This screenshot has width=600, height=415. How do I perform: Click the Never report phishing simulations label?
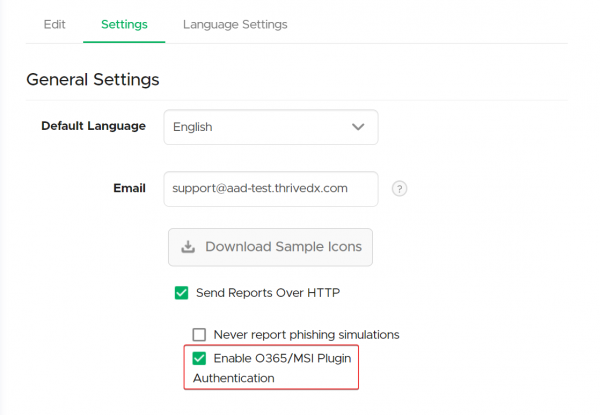click(x=307, y=335)
